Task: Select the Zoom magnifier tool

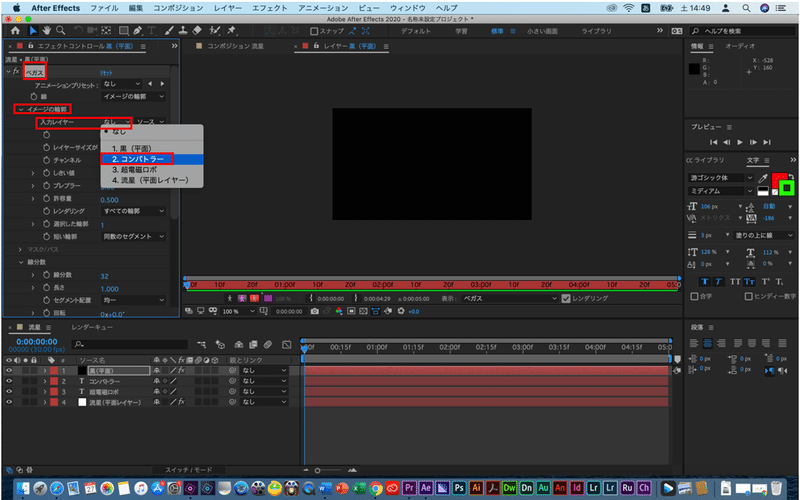Action: click(60, 31)
